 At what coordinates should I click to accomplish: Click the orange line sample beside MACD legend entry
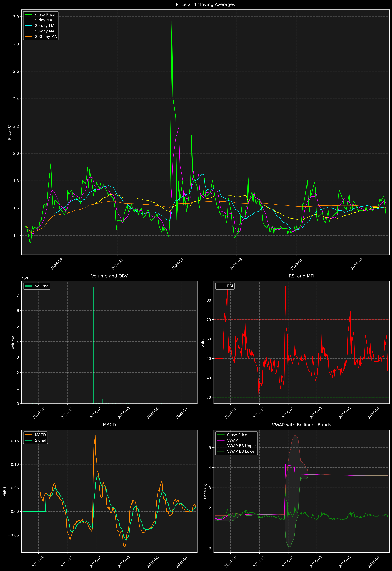pyautogui.click(x=29, y=435)
